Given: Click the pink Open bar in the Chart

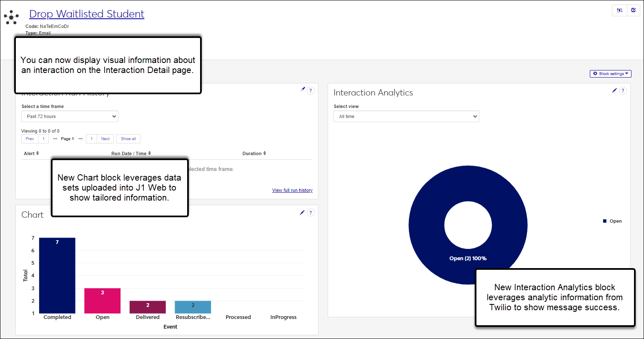Looking at the screenshot, I should click(x=103, y=301).
